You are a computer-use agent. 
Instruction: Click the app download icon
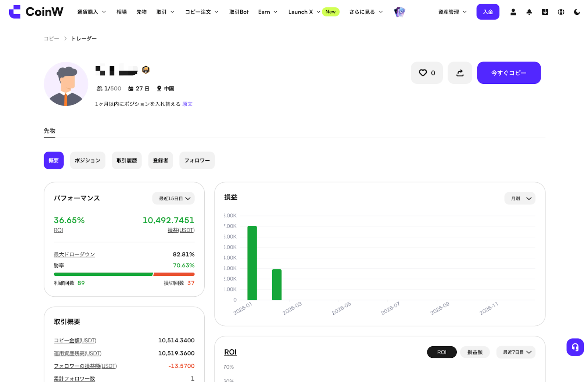(545, 12)
